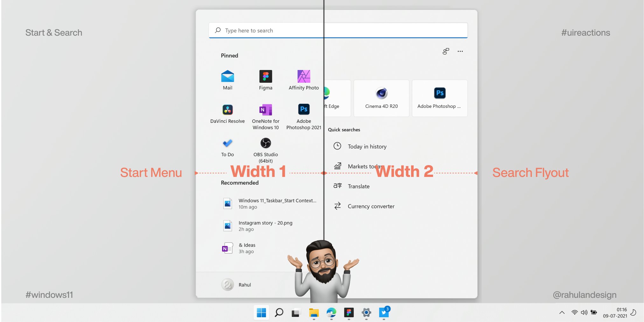Image resolution: width=644 pixels, height=322 pixels.
Task: Open the To Do app
Action: (x=227, y=148)
